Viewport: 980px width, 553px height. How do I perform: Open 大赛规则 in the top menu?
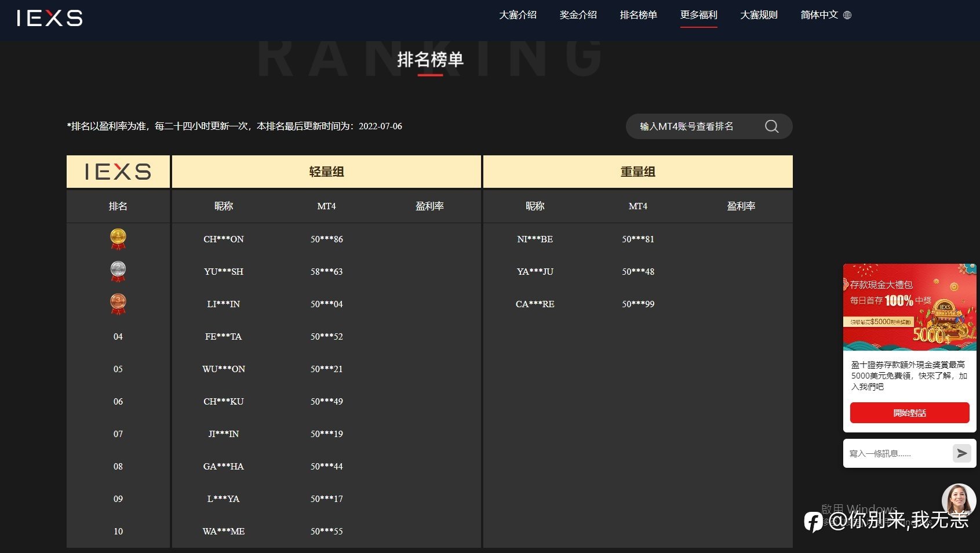point(759,15)
